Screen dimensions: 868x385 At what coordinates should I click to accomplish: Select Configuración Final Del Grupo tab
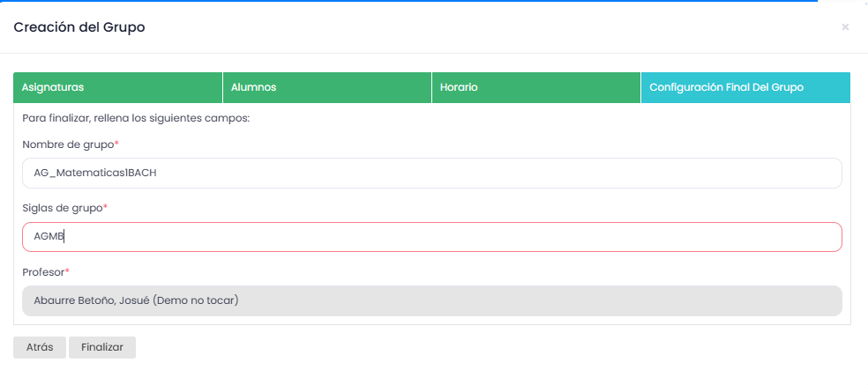point(745,88)
